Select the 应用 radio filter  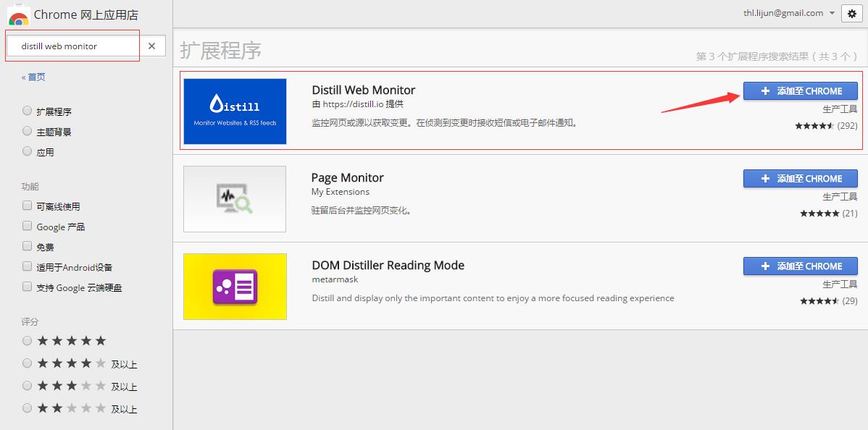click(x=27, y=151)
